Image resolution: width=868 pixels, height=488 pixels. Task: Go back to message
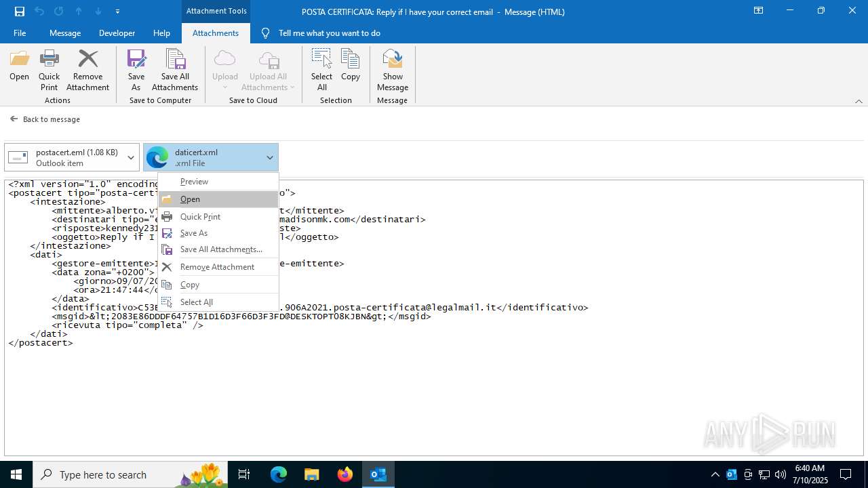point(45,119)
